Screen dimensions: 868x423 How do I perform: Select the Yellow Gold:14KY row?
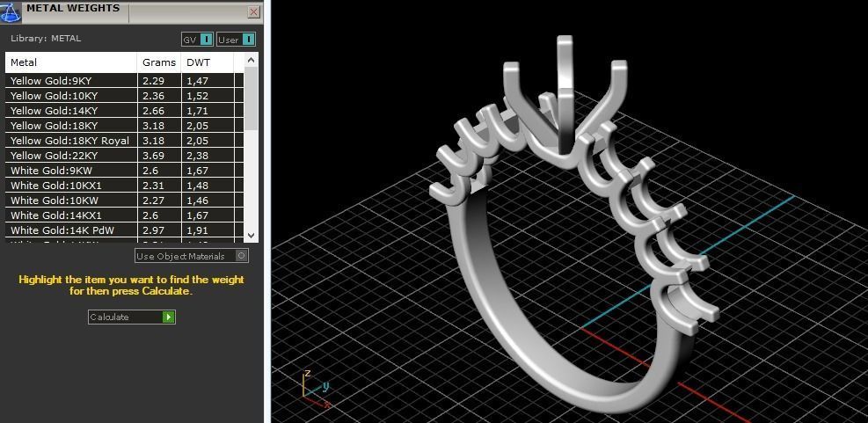(x=125, y=111)
